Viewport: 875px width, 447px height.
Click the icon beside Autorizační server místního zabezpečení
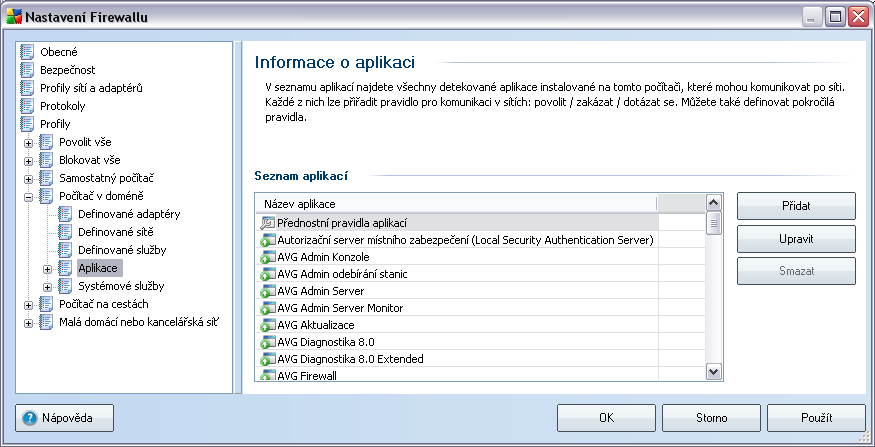point(267,241)
